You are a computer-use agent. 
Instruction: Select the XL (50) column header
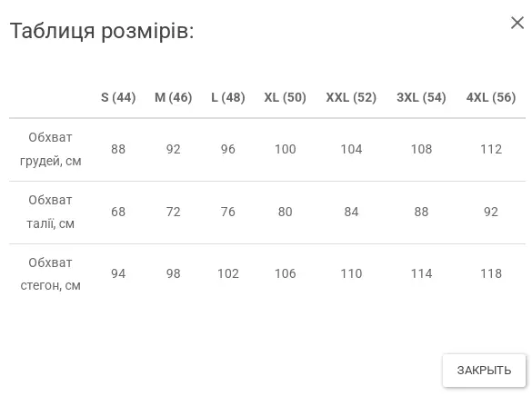pyautogui.click(x=285, y=97)
